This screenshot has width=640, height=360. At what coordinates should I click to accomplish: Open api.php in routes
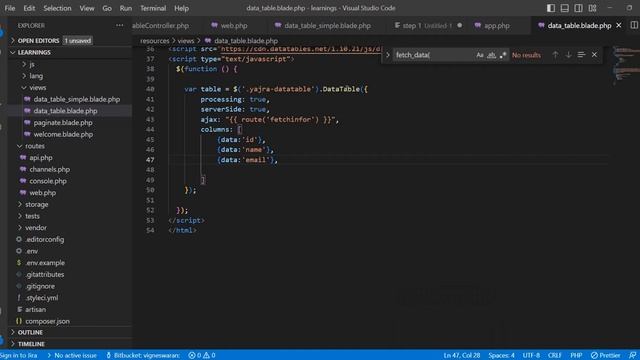pos(41,158)
